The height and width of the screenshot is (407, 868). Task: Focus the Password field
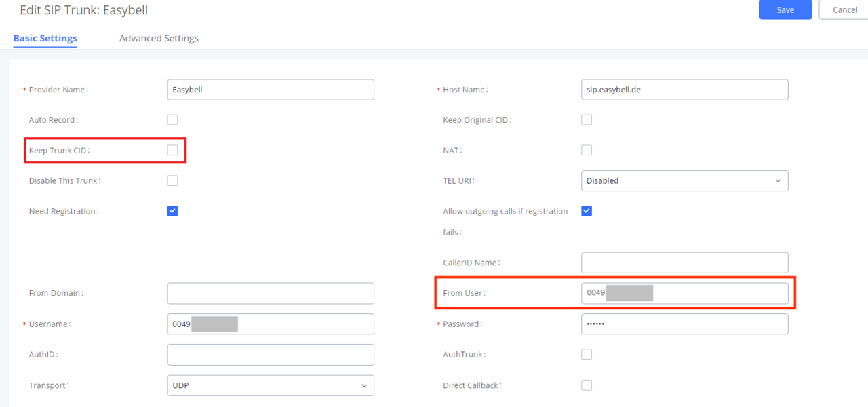click(x=684, y=324)
